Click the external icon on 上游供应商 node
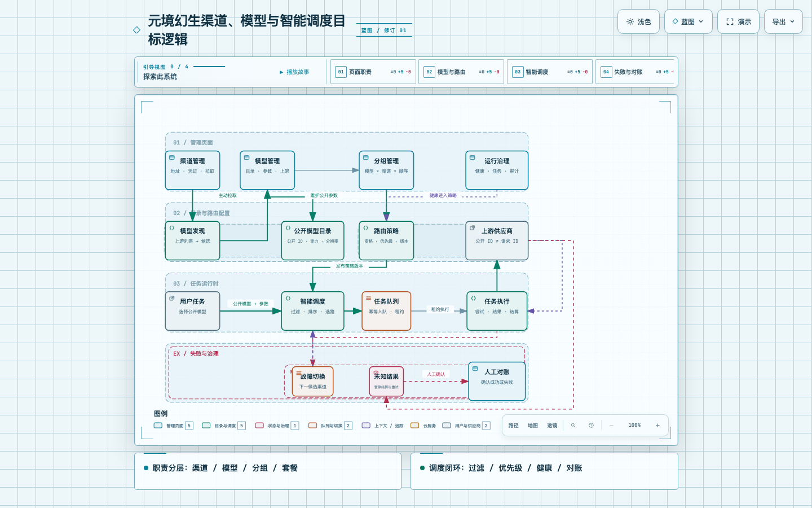This screenshot has height=508, width=812. [x=472, y=228]
